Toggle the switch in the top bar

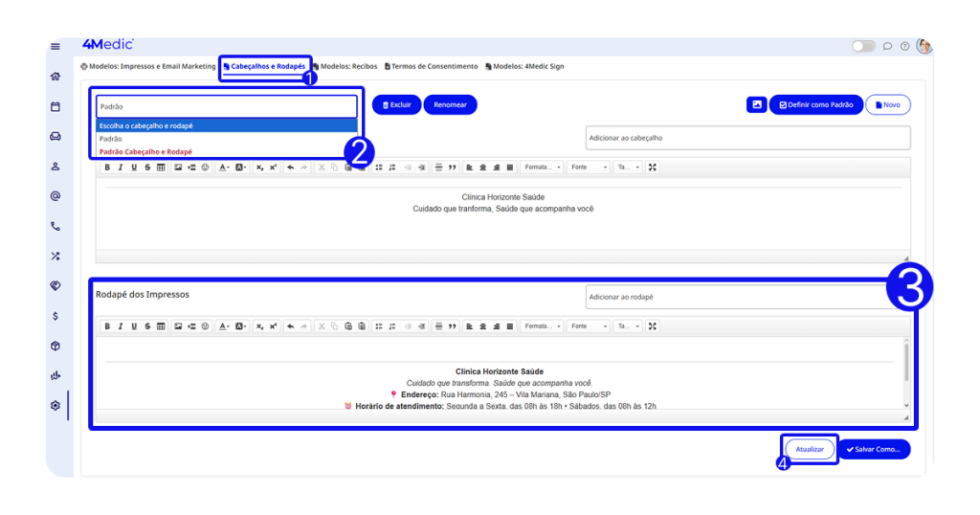tap(863, 46)
